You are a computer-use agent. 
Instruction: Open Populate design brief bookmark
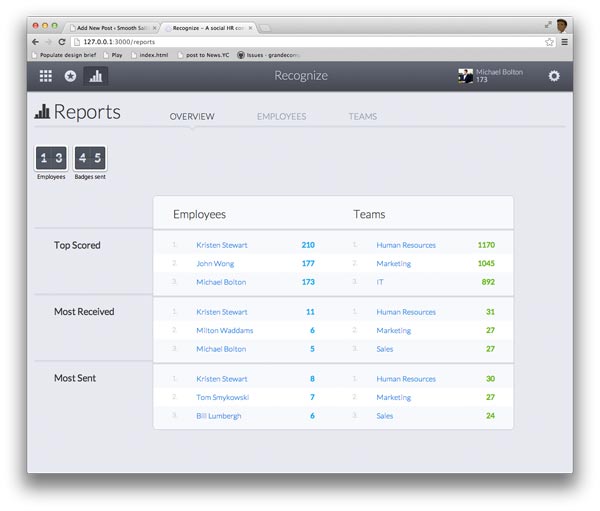pos(64,55)
